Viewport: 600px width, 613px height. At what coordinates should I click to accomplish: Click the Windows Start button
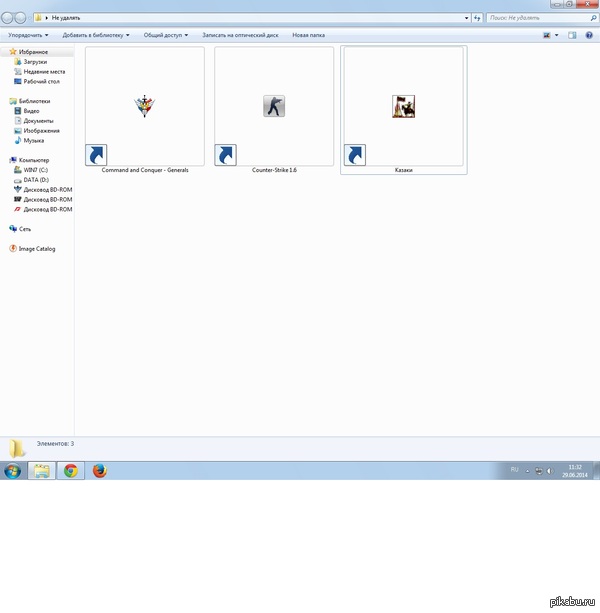pyautogui.click(x=13, y=471)
